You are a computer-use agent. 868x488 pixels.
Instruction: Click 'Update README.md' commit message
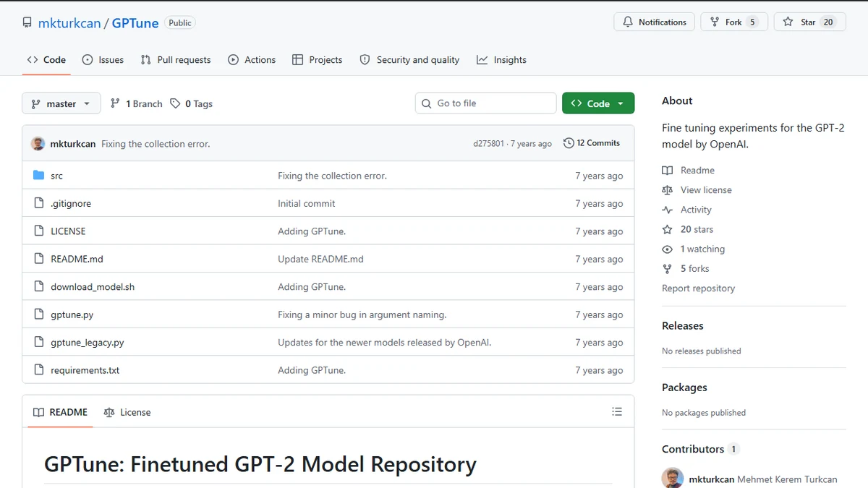pyautogui.click(x=320, y=259)
